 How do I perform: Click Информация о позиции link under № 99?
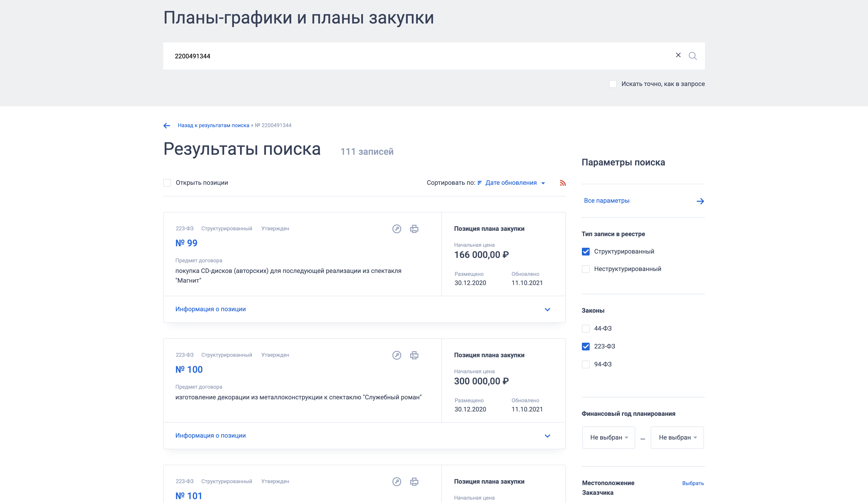[211, 309]
